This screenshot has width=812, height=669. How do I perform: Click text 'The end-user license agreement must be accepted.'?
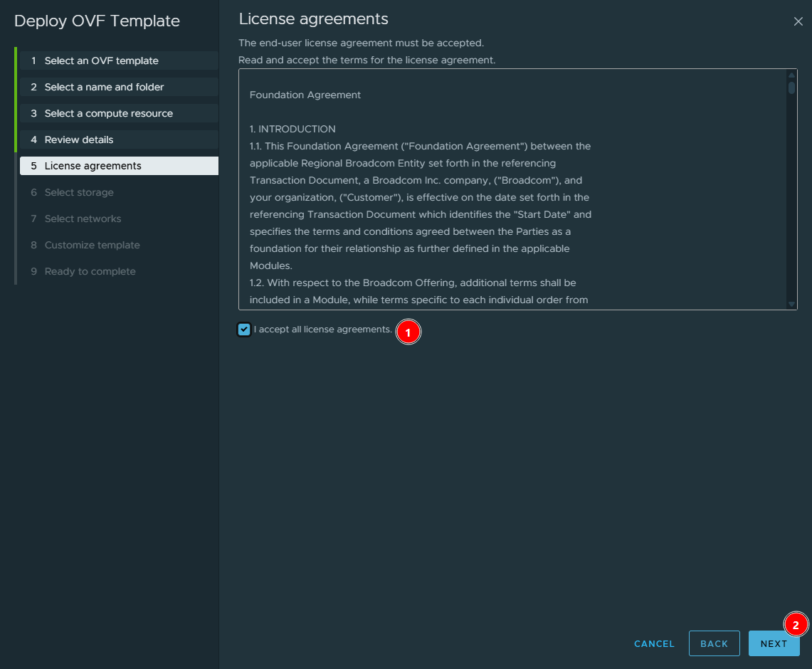[x=361, y=43]
